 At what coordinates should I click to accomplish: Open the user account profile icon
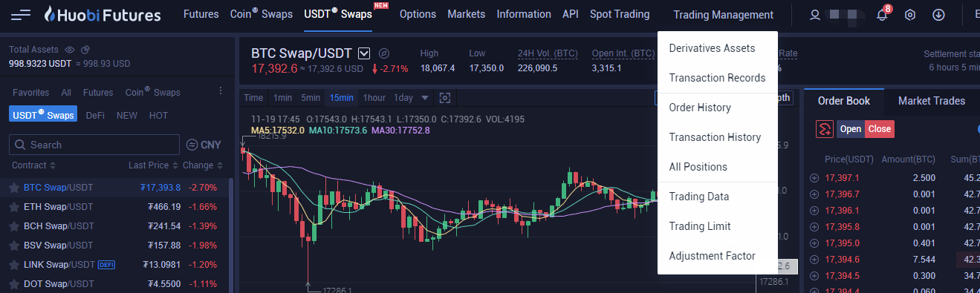point(815,15)
